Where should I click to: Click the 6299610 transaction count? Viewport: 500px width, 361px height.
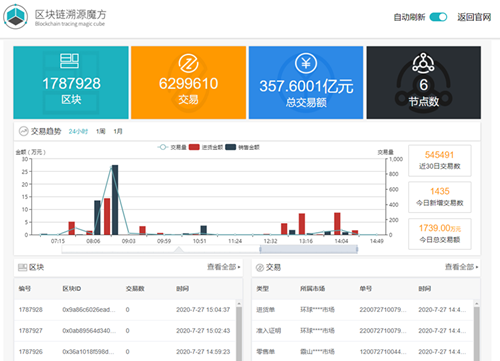pos(188,83)
